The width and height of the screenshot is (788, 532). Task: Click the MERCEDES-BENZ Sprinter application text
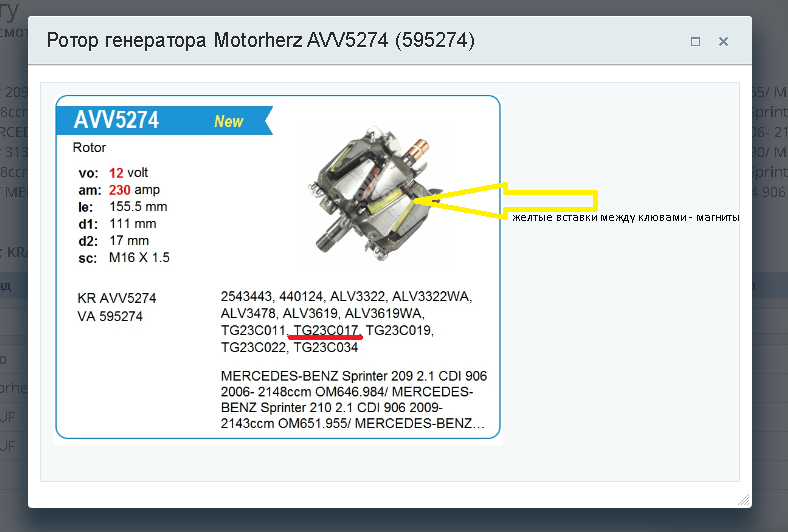click(354, 400)
